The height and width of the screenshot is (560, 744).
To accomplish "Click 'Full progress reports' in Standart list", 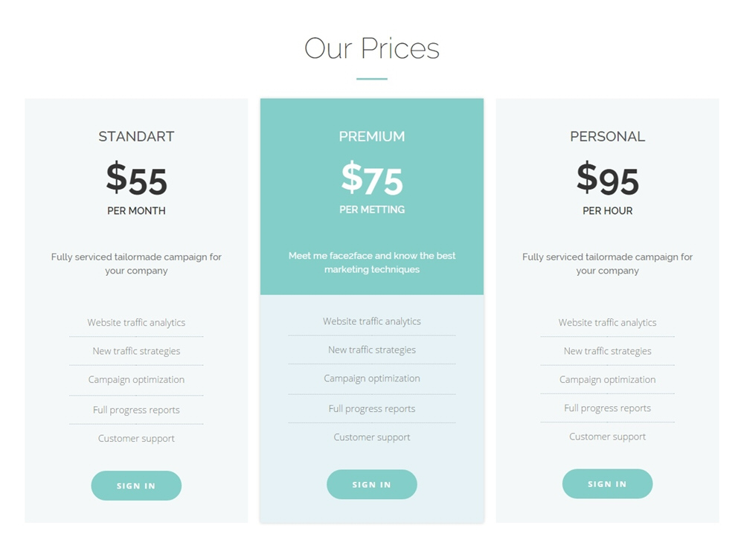I will [x=136, y=410].
